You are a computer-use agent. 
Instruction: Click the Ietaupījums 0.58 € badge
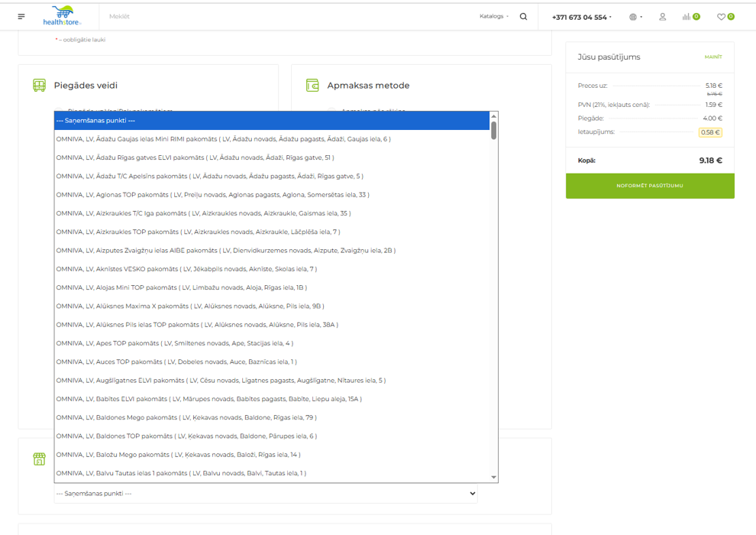coord(710,132)
